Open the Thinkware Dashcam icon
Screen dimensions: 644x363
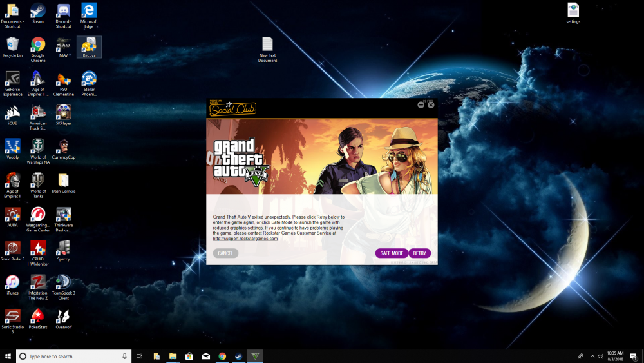click(x=63, y=219)
